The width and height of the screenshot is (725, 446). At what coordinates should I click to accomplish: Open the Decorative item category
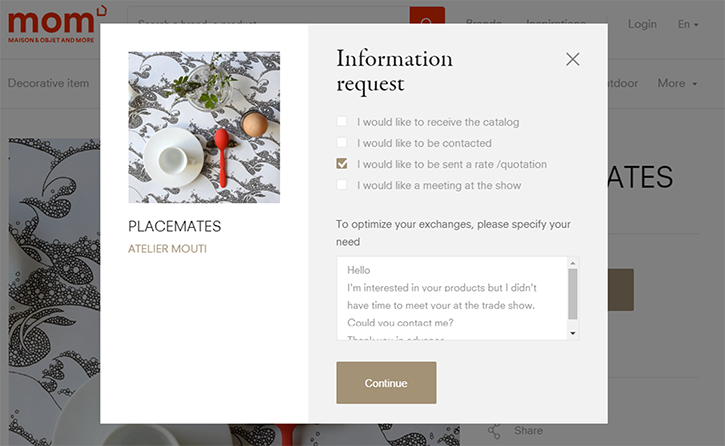(49, 83)
